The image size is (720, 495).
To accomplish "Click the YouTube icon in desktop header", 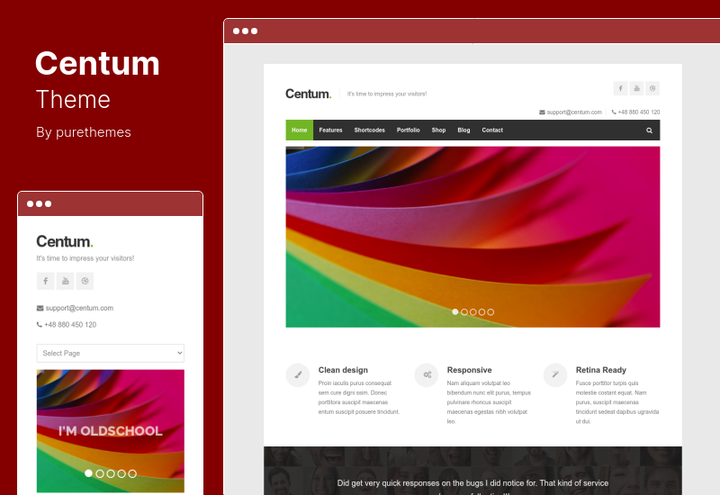I will [636, 88].
